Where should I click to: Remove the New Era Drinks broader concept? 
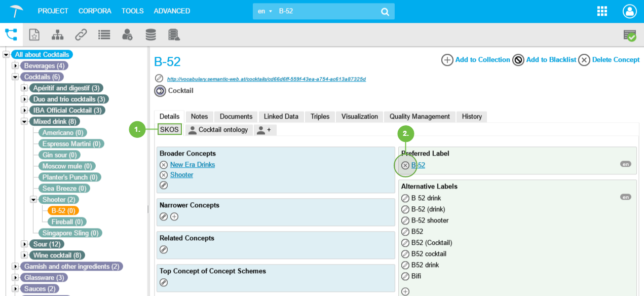pyautogui.click(x=164, y=165)
